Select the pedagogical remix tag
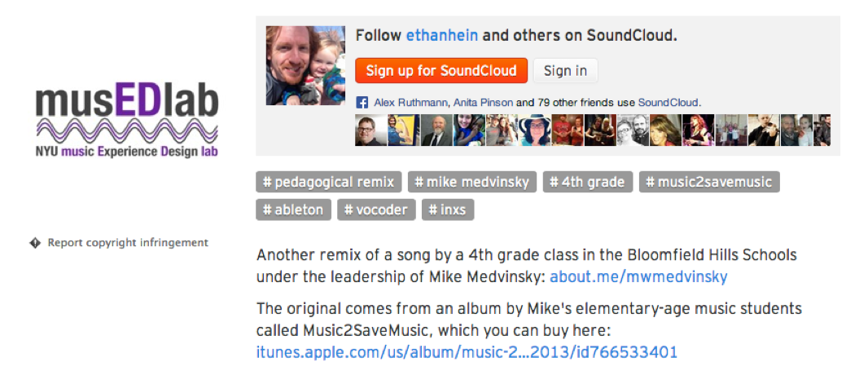The image size is (868, 384). coord(329,182)
